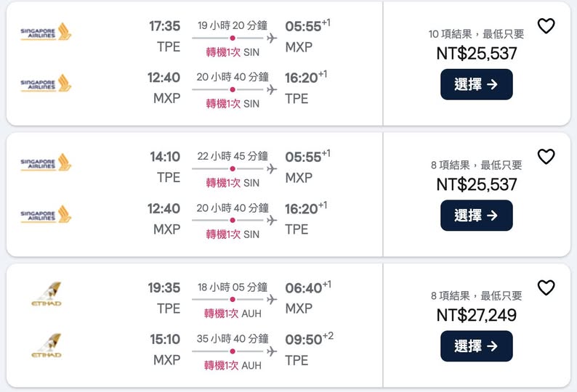Click Singapore Airlines logo on first card's return flight

46,83
